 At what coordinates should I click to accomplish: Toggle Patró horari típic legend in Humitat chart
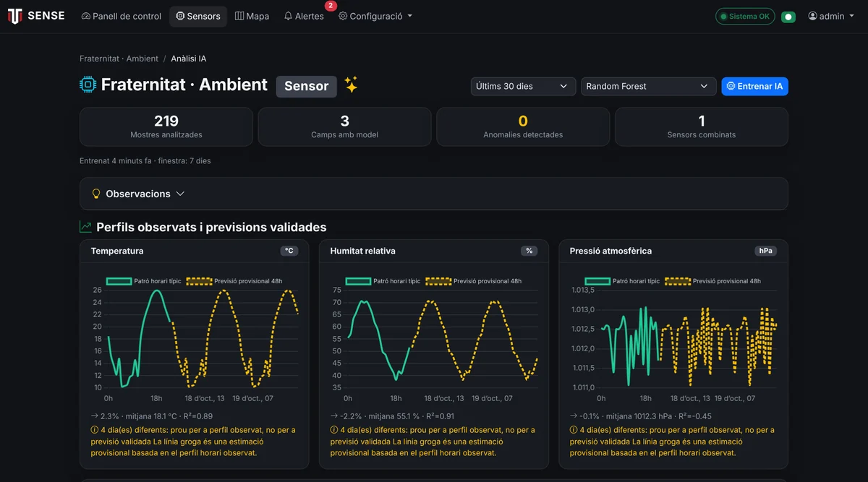[383, 281]
